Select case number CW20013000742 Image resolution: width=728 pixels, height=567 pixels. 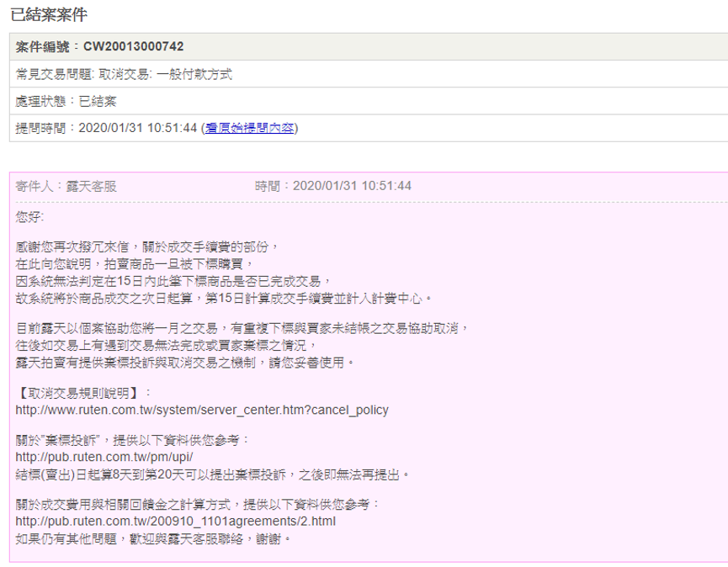pos(133,46)
